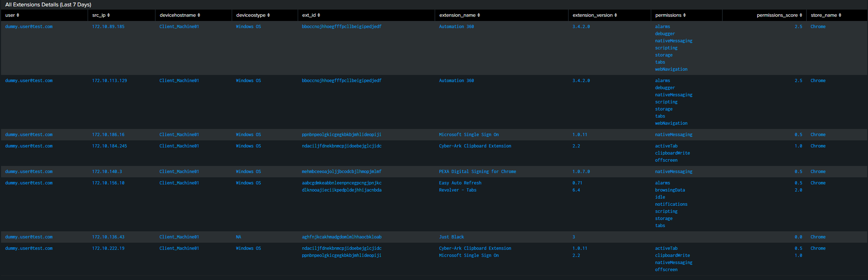Click NA deviceostype value
The width and height of the screenshot is (868, 280).
[238, 237]
